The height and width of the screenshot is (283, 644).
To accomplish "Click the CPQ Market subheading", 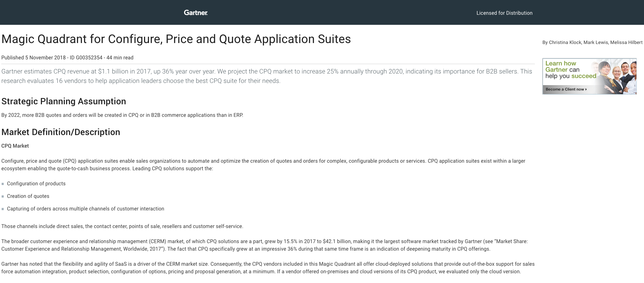I will 15,146.
